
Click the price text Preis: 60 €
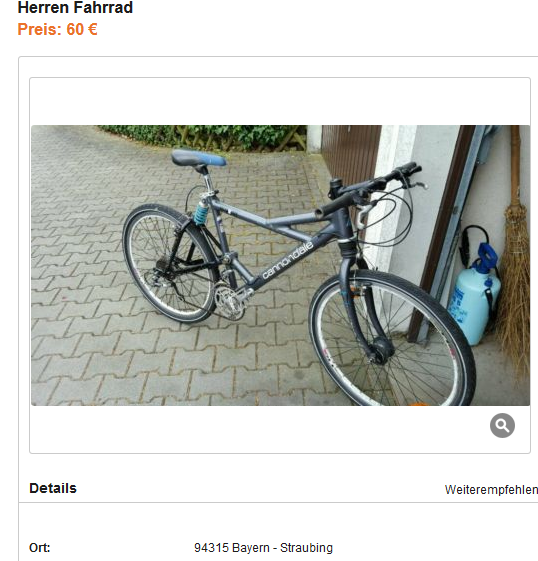57,29
